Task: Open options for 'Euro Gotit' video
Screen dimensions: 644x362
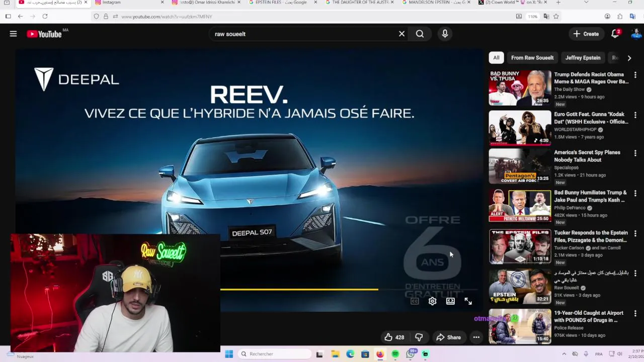Action: tap(635, 115)
